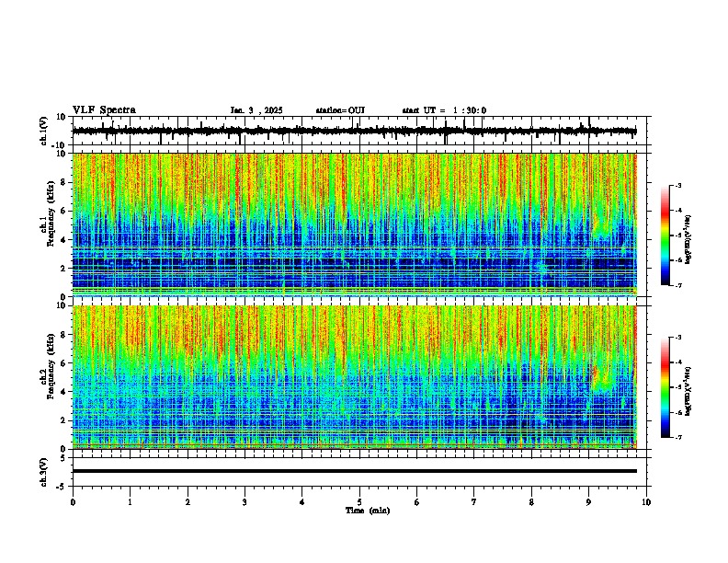The height and width of the screenshot is (563, 728).
Task: Click the ch.2 spectrogram plot area
Action: pos(354,377)
